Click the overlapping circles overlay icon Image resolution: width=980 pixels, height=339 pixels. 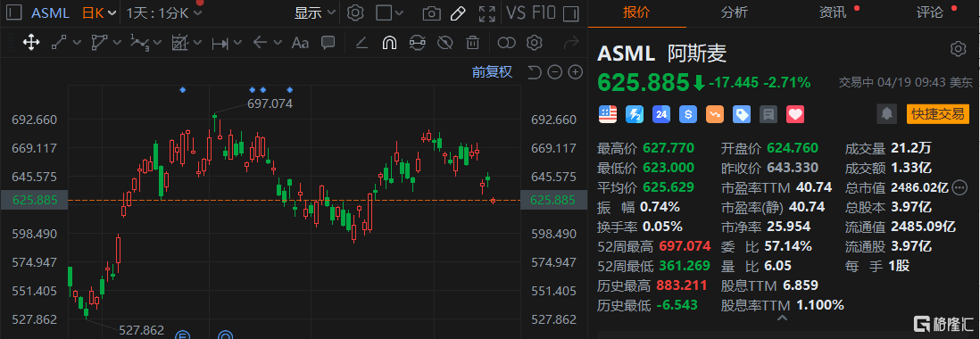tap(506, 43)
